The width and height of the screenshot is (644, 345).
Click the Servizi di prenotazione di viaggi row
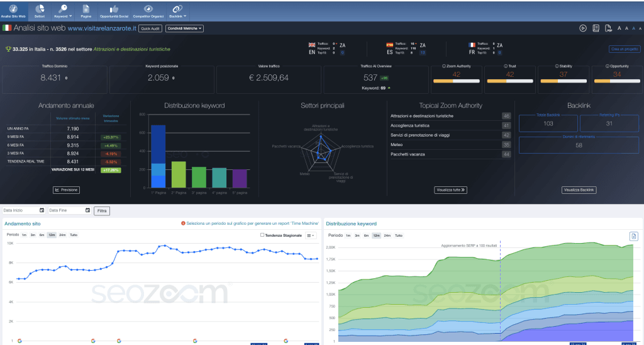(x=450, y=135)
